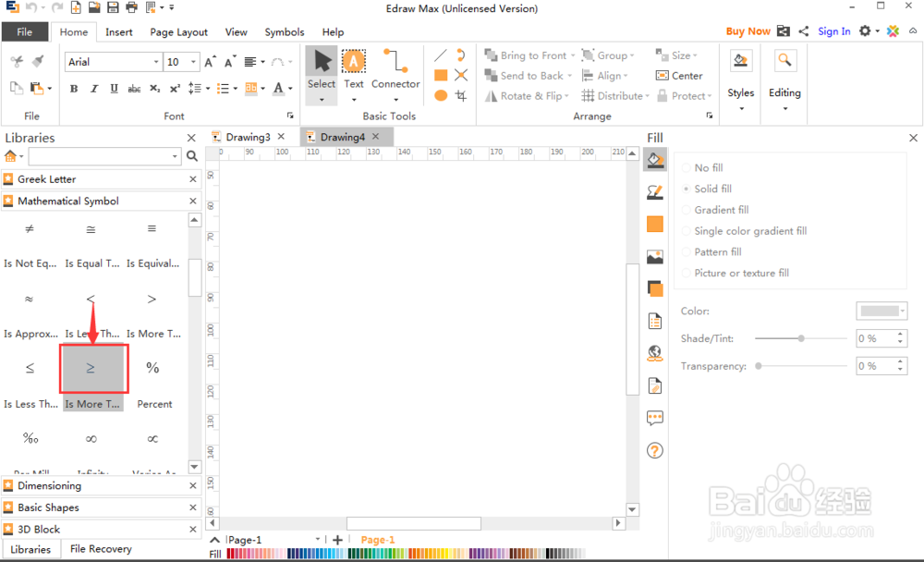Viewport: 924px width, 562px height.
Task: Add a new page with the plus button
Action: pyautogui.click(x=337, y=540)
